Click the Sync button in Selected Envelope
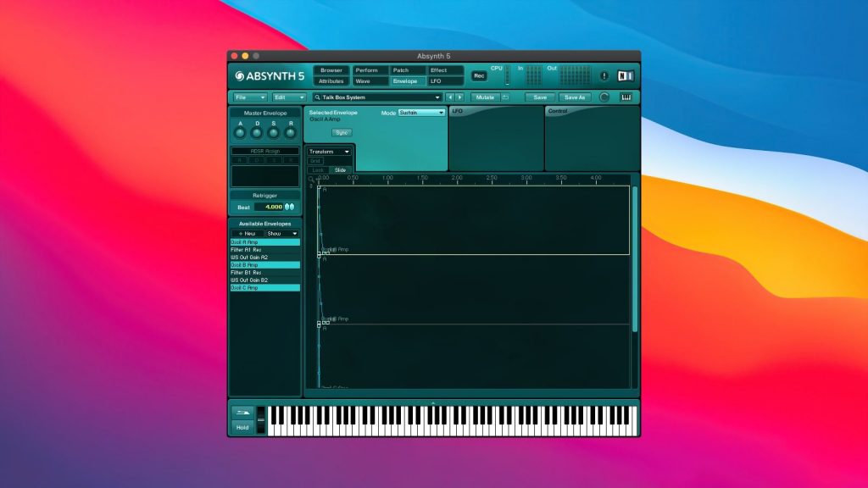868x488 pixels. 342,133
